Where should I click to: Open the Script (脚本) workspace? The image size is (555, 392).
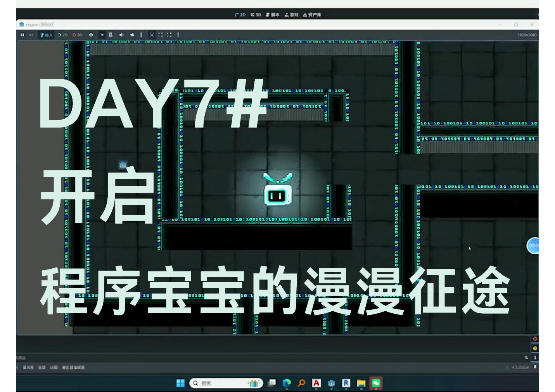[273, 15]
